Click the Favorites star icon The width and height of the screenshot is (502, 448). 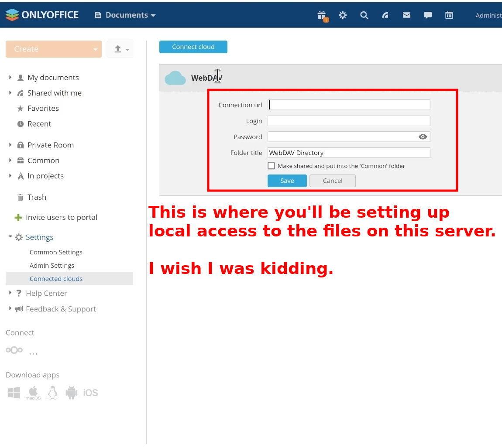click(x=20, y=109)
